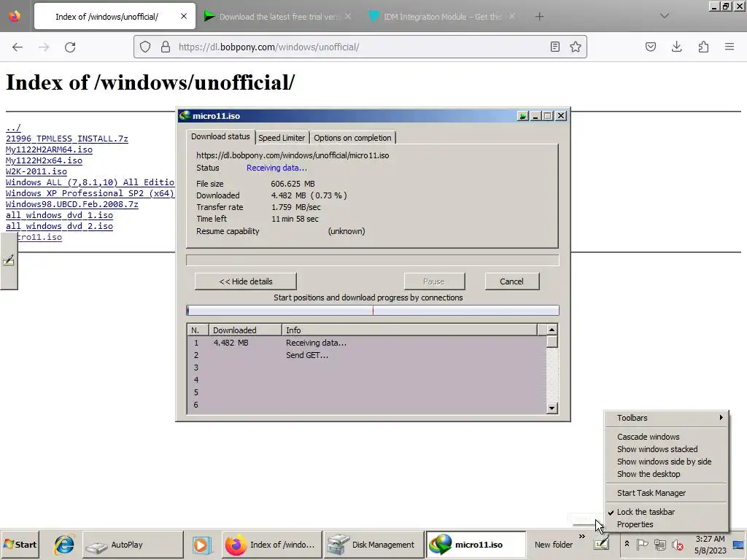Collapse the dialog with Hide details
Viewport: 747px width, 560px height.
(x=245, y=281)
